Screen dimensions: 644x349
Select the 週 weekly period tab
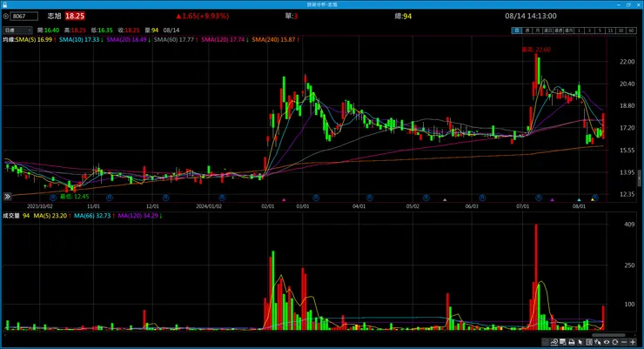527,30
